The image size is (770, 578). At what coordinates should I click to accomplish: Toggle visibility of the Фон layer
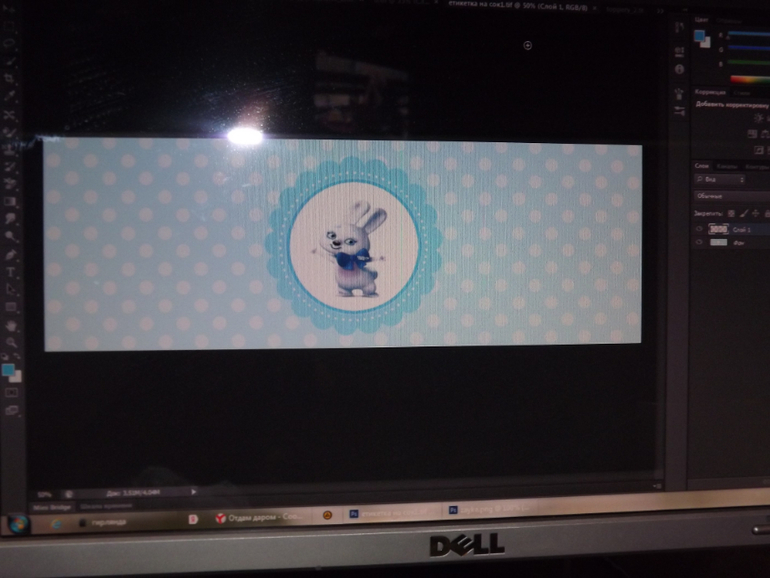tap(699, 243)
